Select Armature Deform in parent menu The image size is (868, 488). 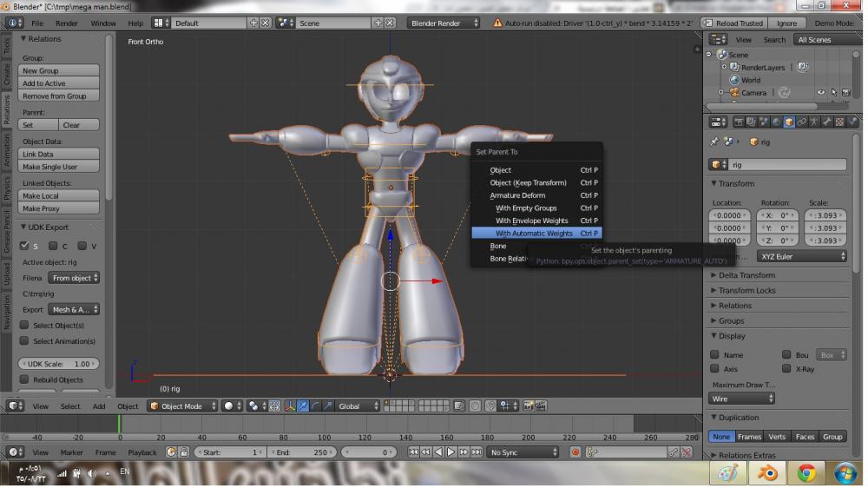(x=517, y=195)
